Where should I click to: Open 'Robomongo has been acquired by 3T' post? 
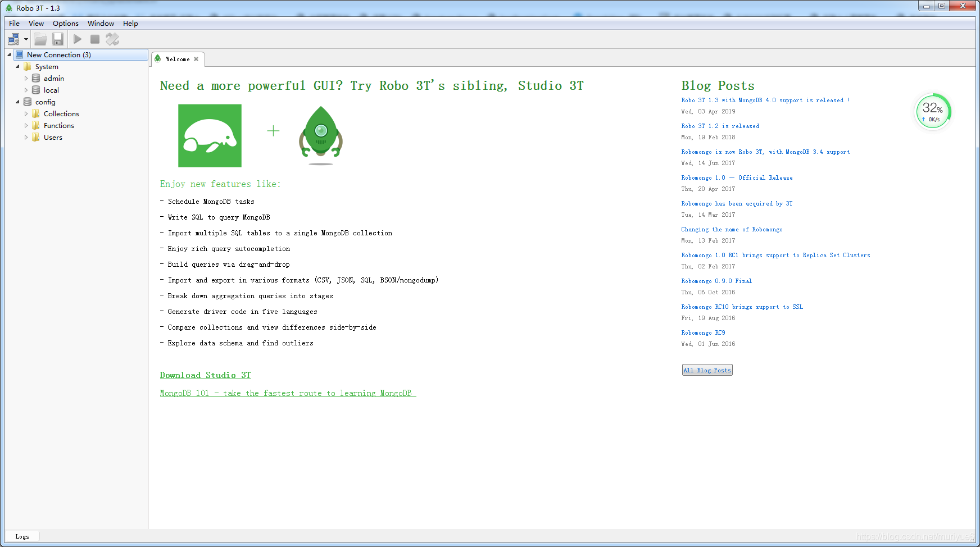tap(737, 203)
